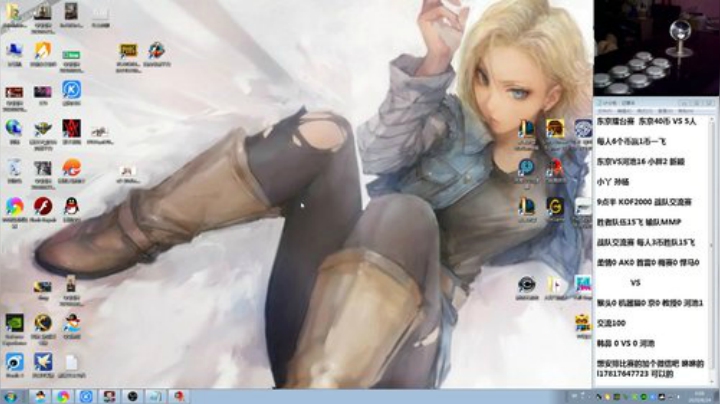Screen dimensions: 720x404
Task: Switch to Notepad via its taskbar button
Action: tap(155, 396)
